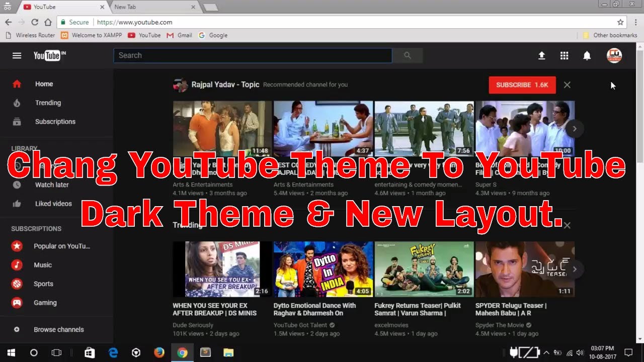Open Chrome's three-dot menu
Image resolution: width=644 pixels, height=362 pixels.
click(x=636, y=22)
